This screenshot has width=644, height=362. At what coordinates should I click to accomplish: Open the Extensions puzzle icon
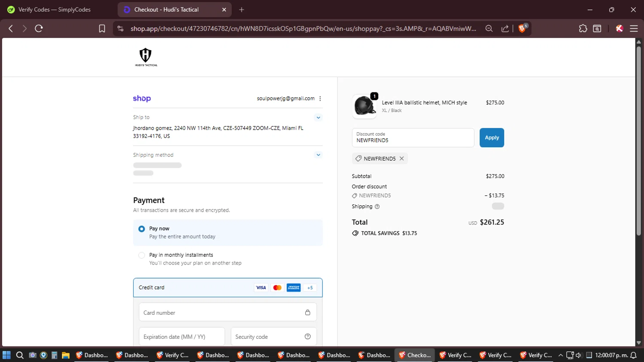click(x=583, y=28)
